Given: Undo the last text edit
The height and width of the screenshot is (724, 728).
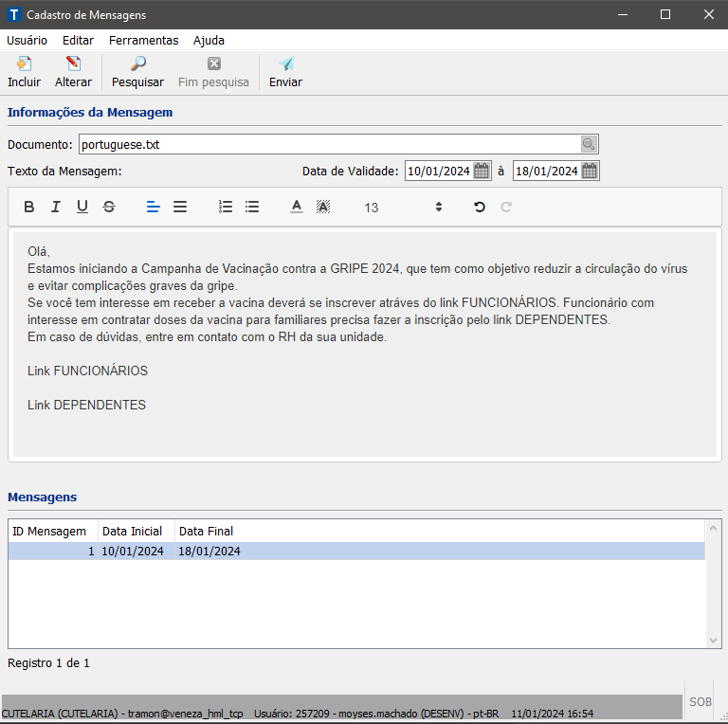Looking at the screenshot, I should click(480, 207).
